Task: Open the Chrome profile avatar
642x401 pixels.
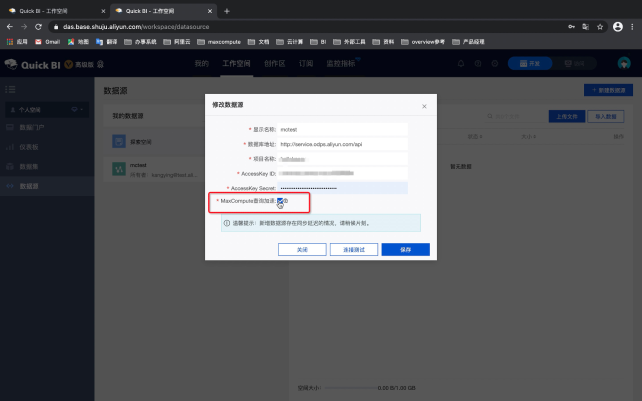Action: (617, 27)
